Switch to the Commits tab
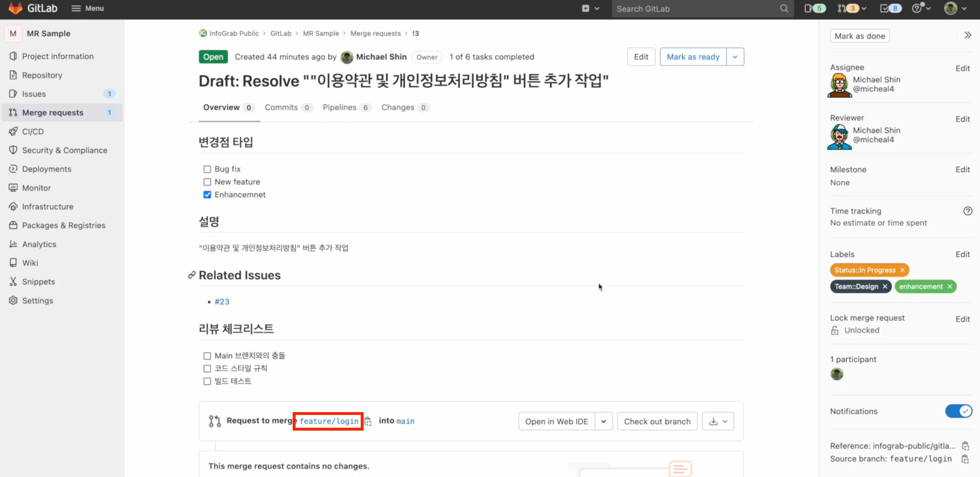This screenshot has width=980, height=477. pos(282,107)
